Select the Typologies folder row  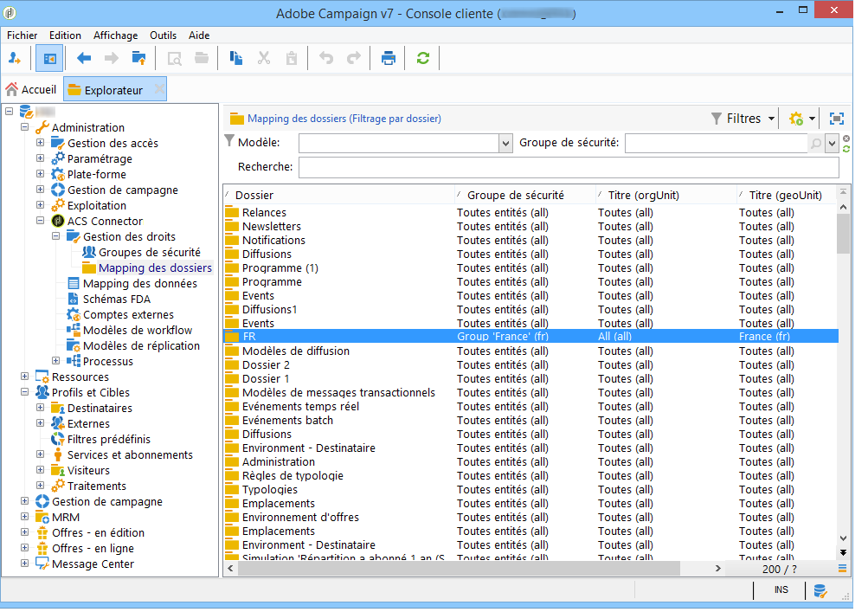[530, 490]
